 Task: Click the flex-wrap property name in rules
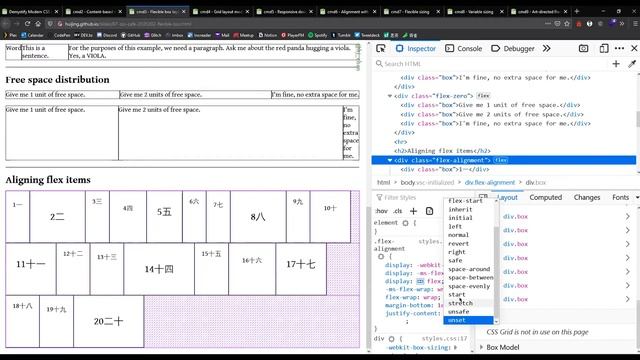click(401, 297)
